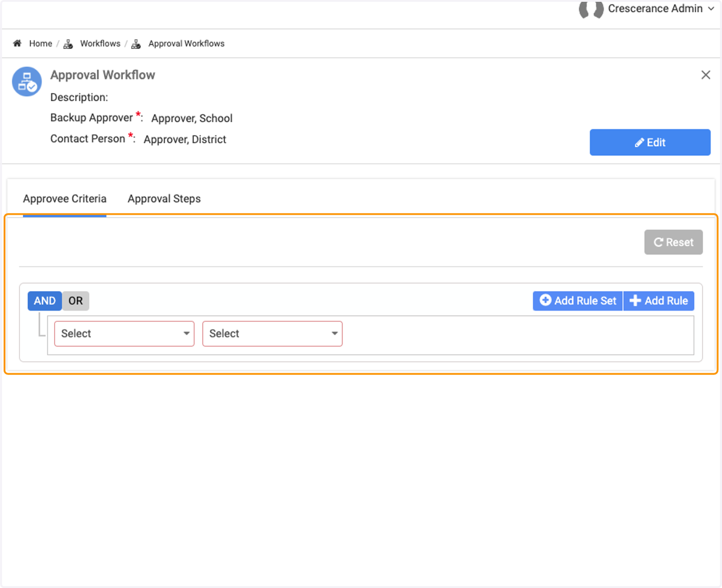Screen dimensions: 722x588
Task: Switch to the Approval Steps tab
Action: coord(164,199)
